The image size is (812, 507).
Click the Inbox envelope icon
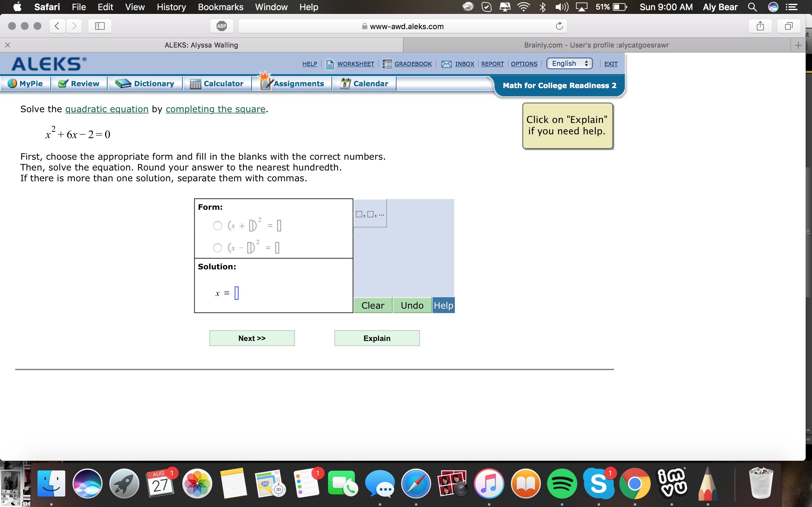[446, 64]
